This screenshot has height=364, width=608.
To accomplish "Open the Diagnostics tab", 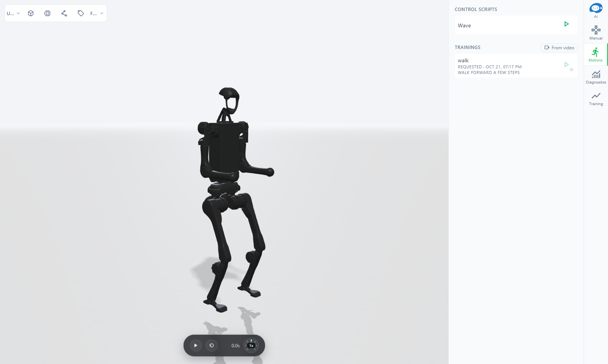I will click(x=596, y=77).
